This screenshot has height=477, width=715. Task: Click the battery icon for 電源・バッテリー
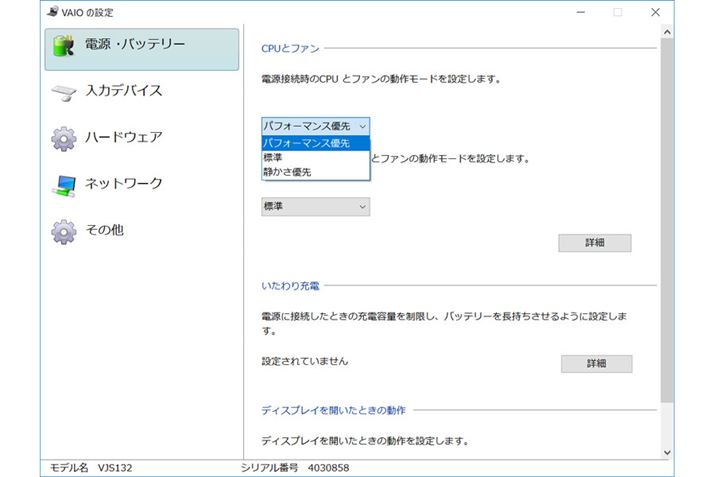click(x=64, y=46)
